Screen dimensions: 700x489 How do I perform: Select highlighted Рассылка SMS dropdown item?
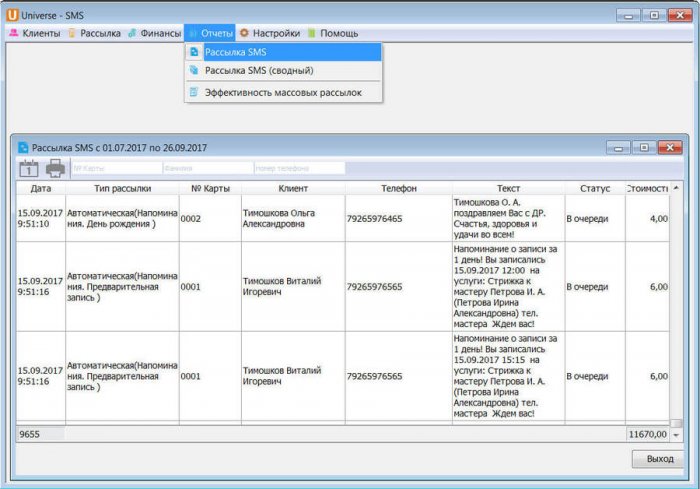point(236,52)
